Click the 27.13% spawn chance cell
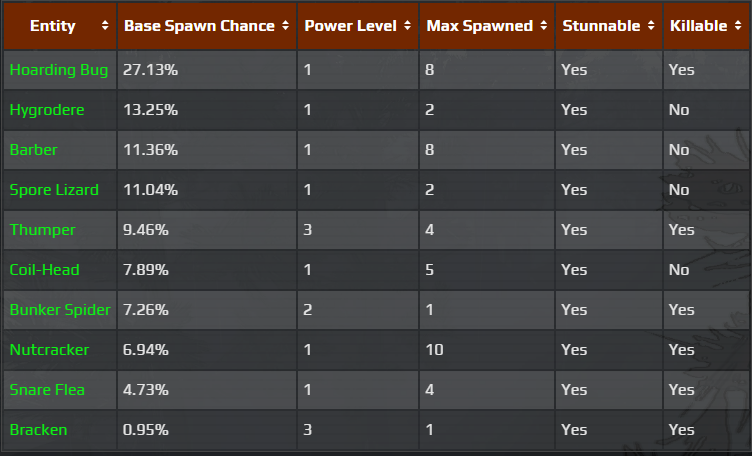Viewport: 752px width, 456px height. tap(150, 70)
